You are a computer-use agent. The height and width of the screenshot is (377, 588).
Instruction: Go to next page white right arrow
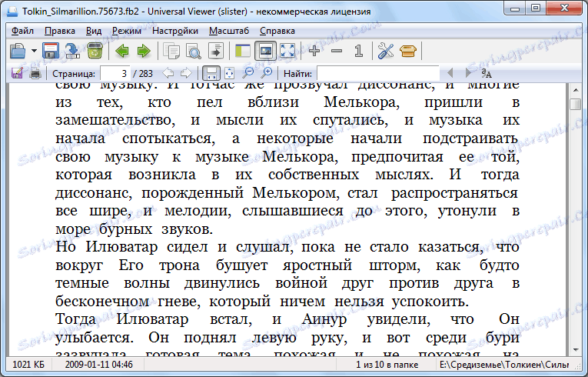tap(186, 73)
